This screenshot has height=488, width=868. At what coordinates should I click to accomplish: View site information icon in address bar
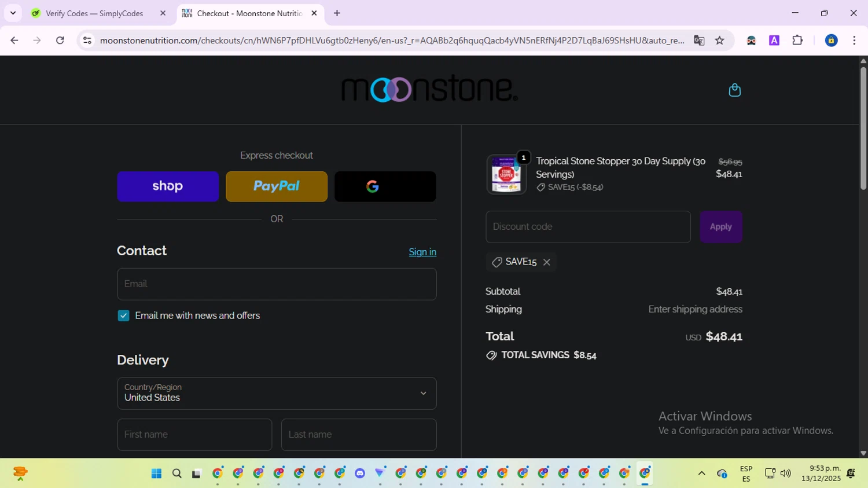tap(87, 41)
